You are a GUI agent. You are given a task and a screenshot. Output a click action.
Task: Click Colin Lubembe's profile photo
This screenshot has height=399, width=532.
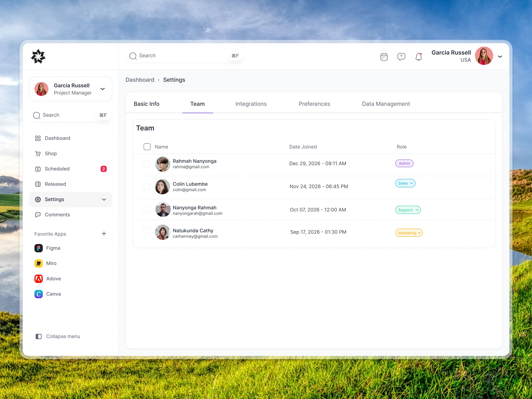162,187
